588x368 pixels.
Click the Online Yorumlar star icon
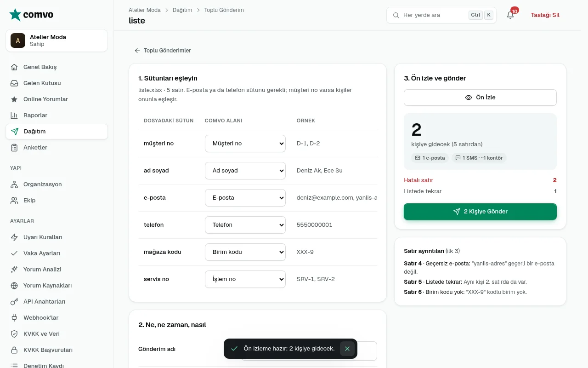14,99
